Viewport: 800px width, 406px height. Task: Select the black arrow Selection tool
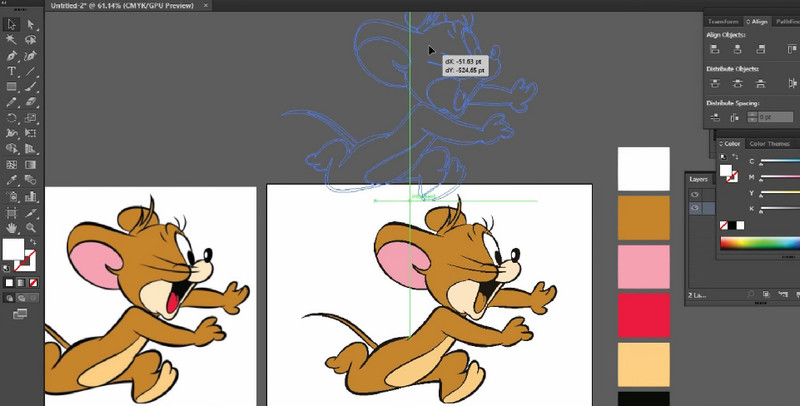click(x=12, y=24)
